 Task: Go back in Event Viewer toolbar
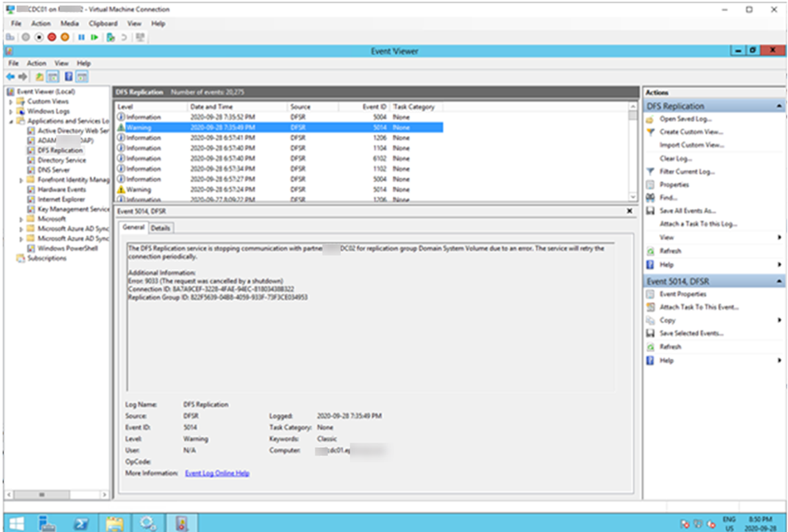click(10, 77)
